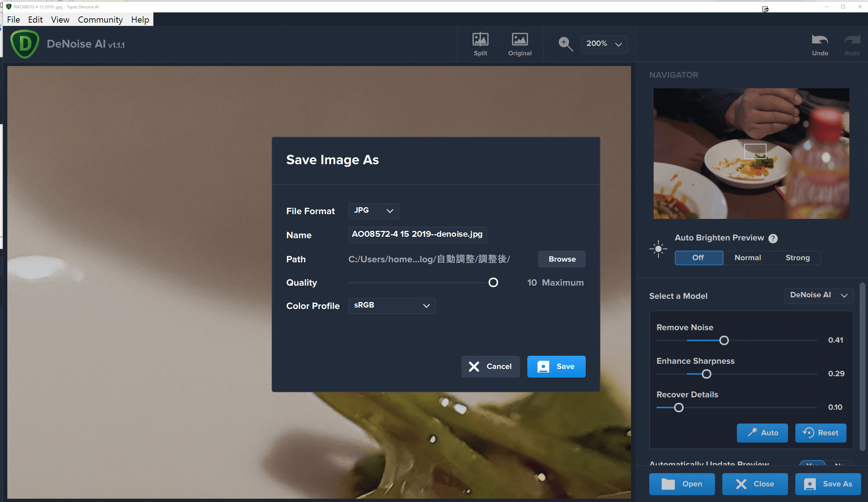The width and height of the screenshot is (868, 502).
Task: Click the Reset settings button
Action: [821, 433]
